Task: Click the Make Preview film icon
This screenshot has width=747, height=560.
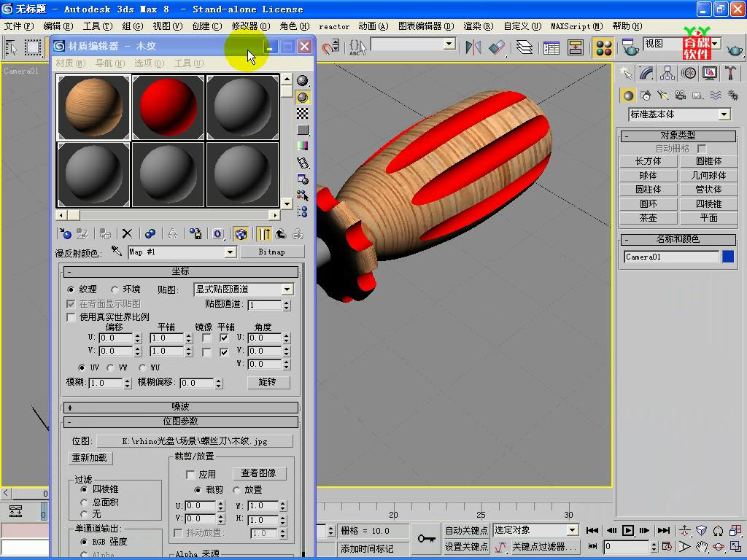Action: coord(302,163)
